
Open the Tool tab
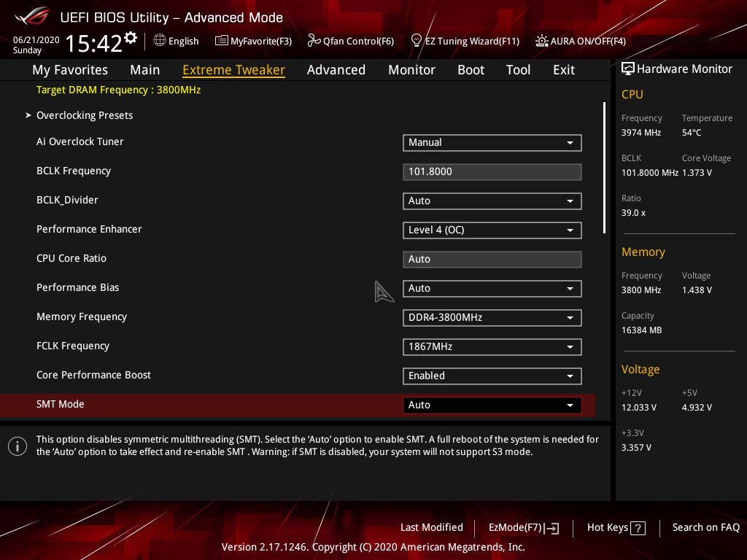(x=518, y=70)
